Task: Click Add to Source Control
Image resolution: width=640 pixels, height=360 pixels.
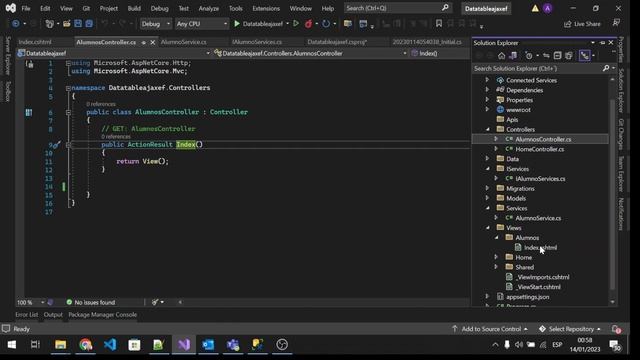Action: click(490, 329)
